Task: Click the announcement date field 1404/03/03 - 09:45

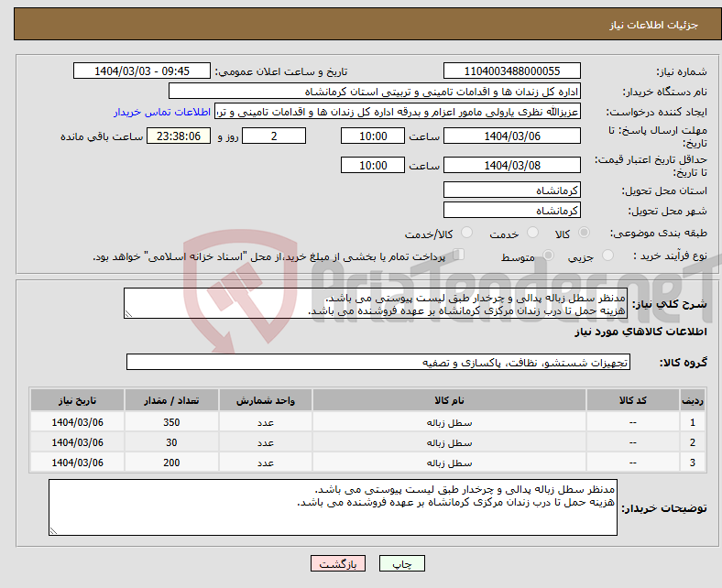Action: 142,71
